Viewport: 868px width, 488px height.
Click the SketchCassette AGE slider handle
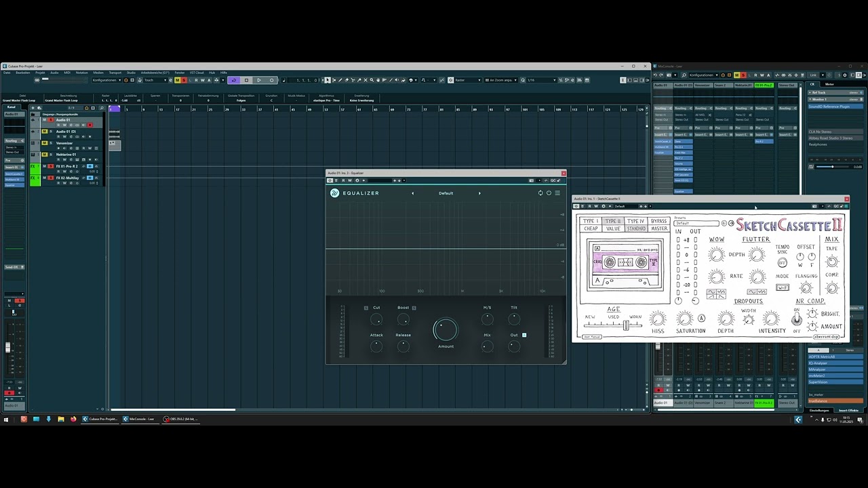point(626,325)
